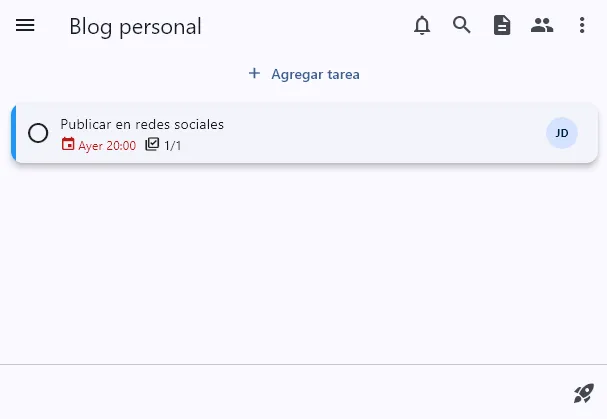Click the 'Ayer 20:00' due date text

pyautogui.click(x=107, y=146)
